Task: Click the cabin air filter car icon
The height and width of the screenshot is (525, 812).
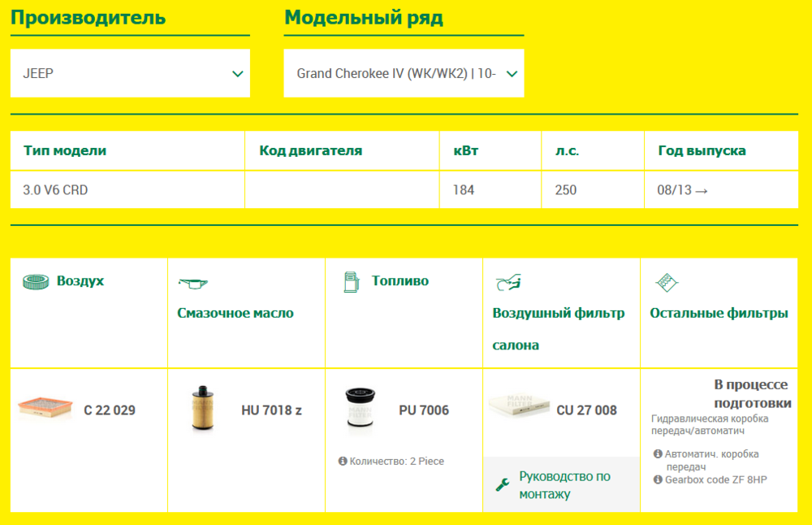Action: click(508, 283)
